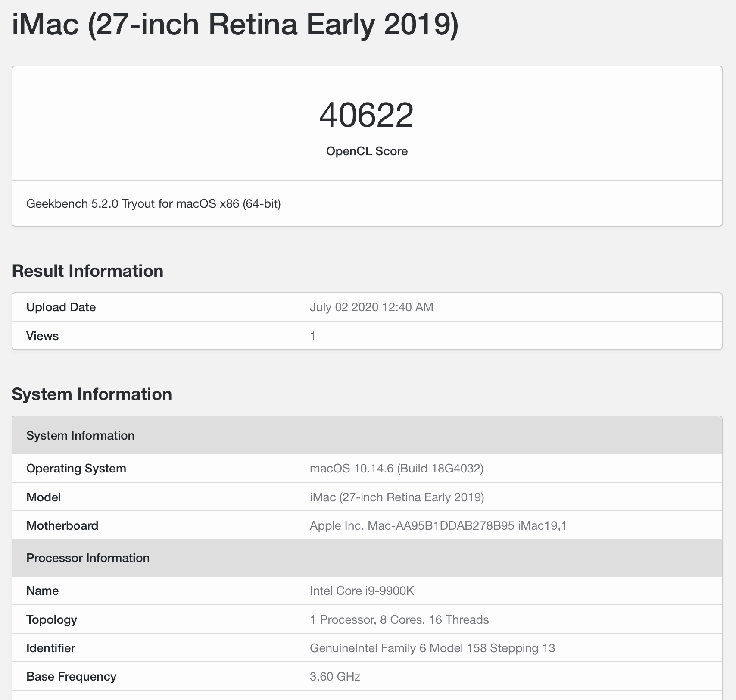This screenshot has height=700, width=736.
Task: Select "Apple Inc. Mac-AA95B1DDAB278B95 iMac19,1" value
Action: click(x=438, y=526)
